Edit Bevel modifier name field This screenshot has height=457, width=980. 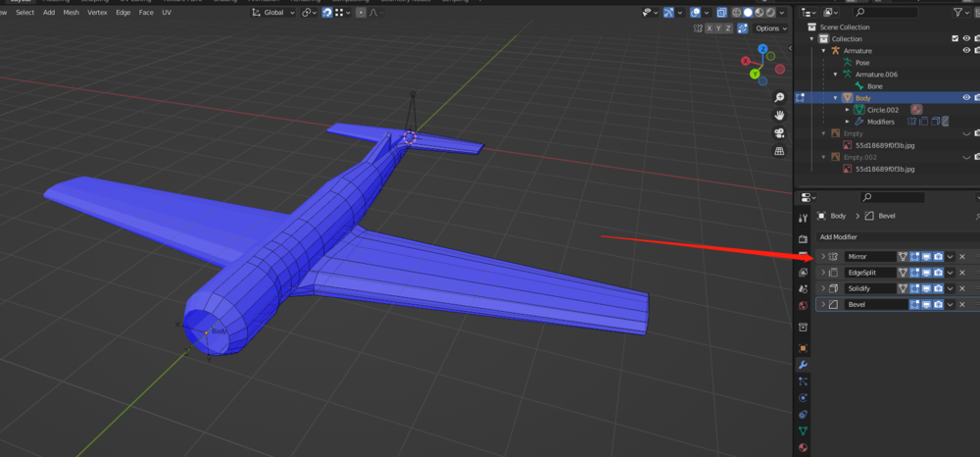[875, 304]
